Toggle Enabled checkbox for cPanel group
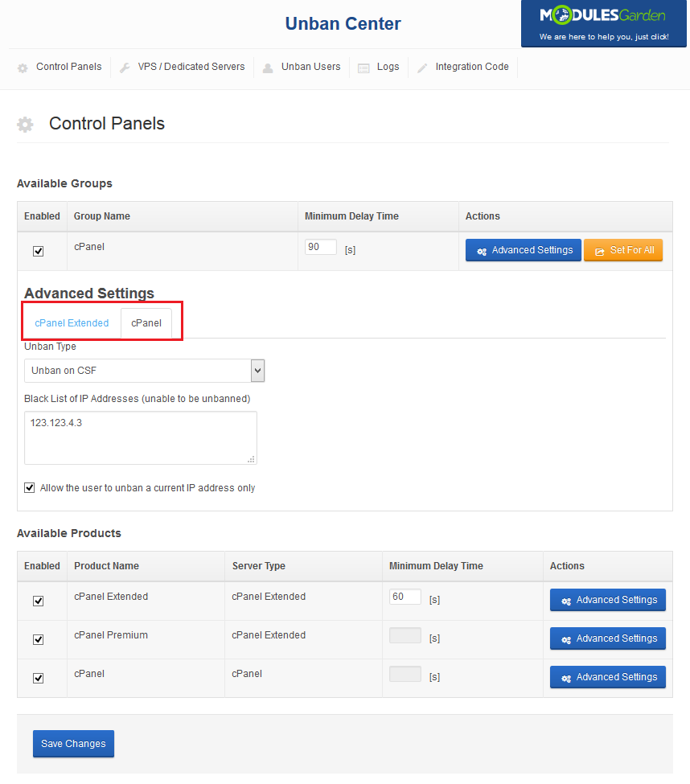This screenshot has height=784, width=690. point(38,251)
